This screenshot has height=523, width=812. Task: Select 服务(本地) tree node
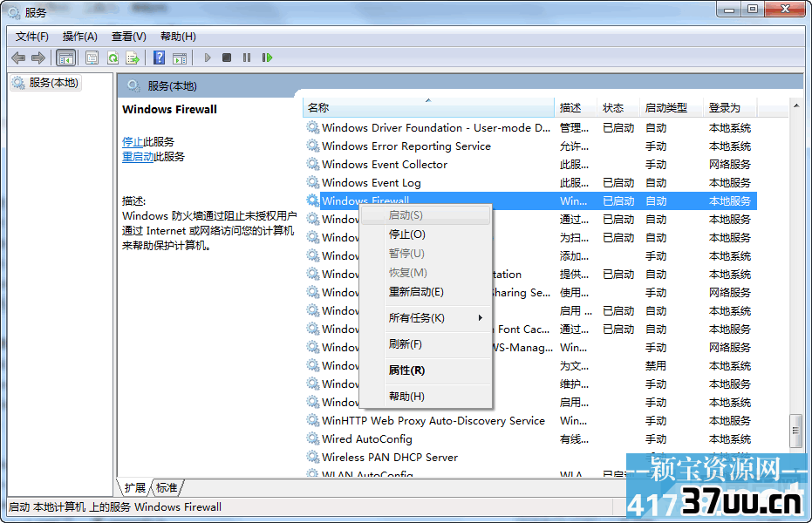point(45,83)
